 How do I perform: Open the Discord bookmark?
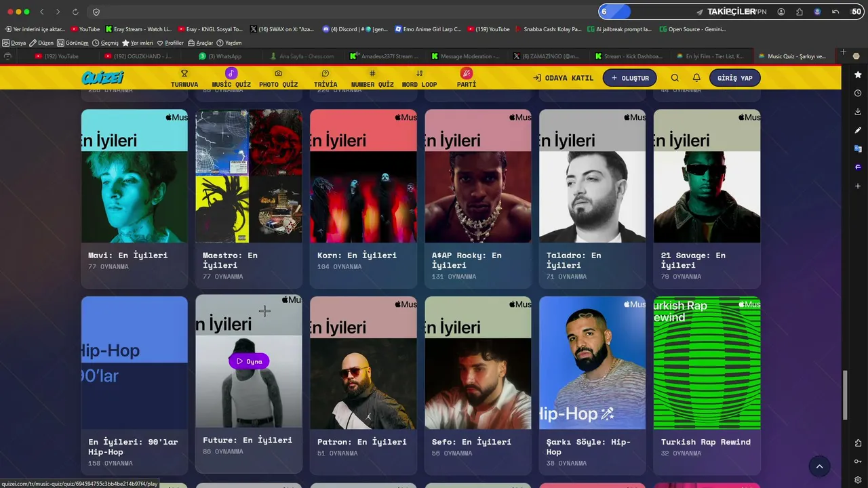tap(355, 29)
